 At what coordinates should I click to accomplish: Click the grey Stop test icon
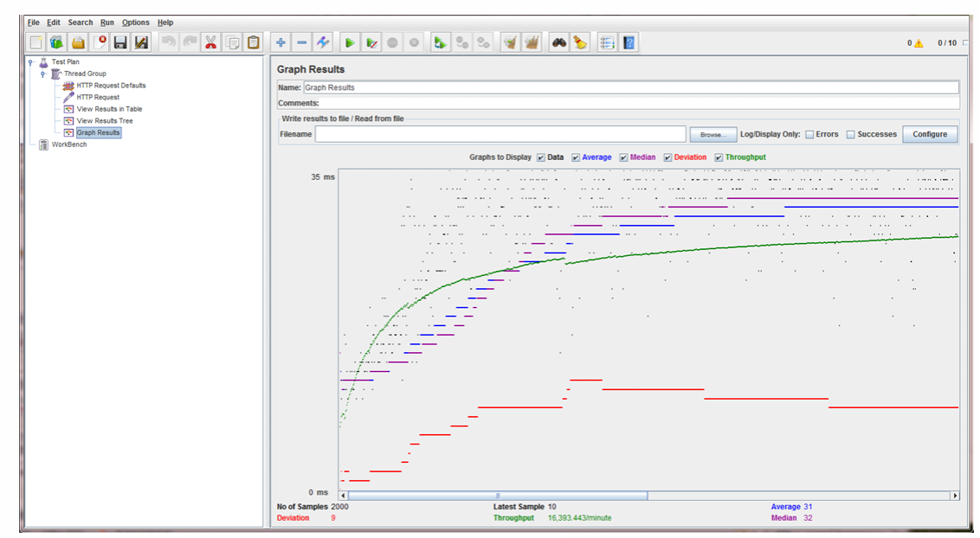(392, 42)
